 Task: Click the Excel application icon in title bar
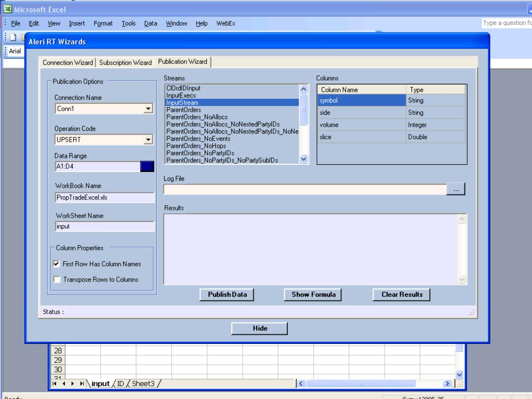[x=7, y=9]
